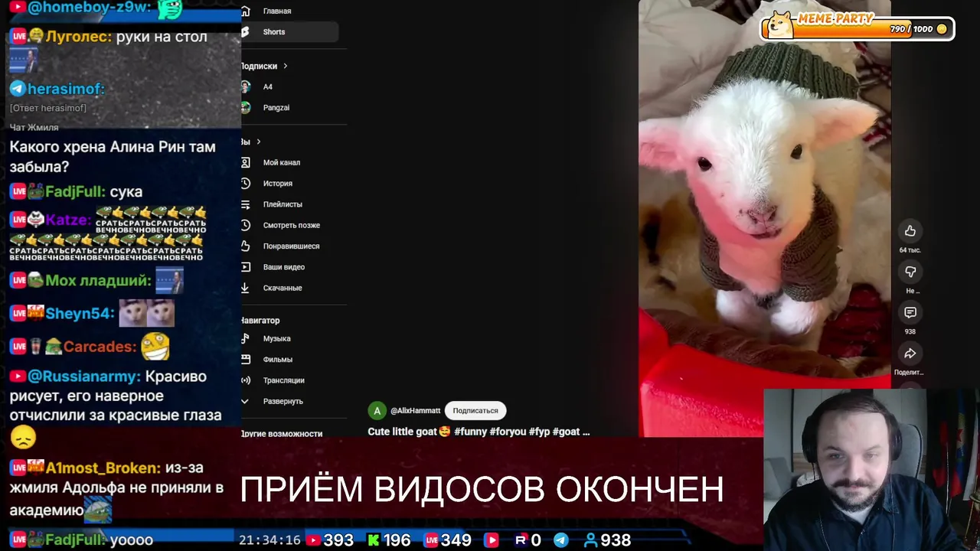Click the Telegram icon in status bar
Screen dimensions: 980x551
coord(560,540)
